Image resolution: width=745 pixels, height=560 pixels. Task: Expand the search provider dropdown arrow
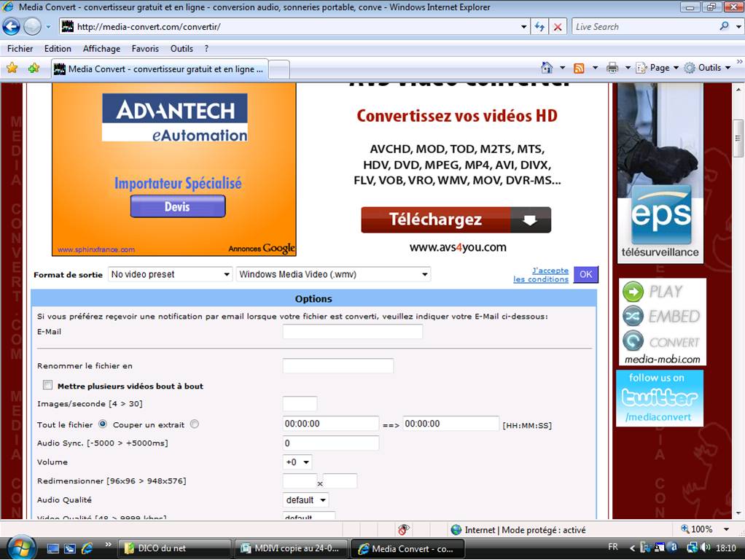pyautogui.click(x=738, y=27)
